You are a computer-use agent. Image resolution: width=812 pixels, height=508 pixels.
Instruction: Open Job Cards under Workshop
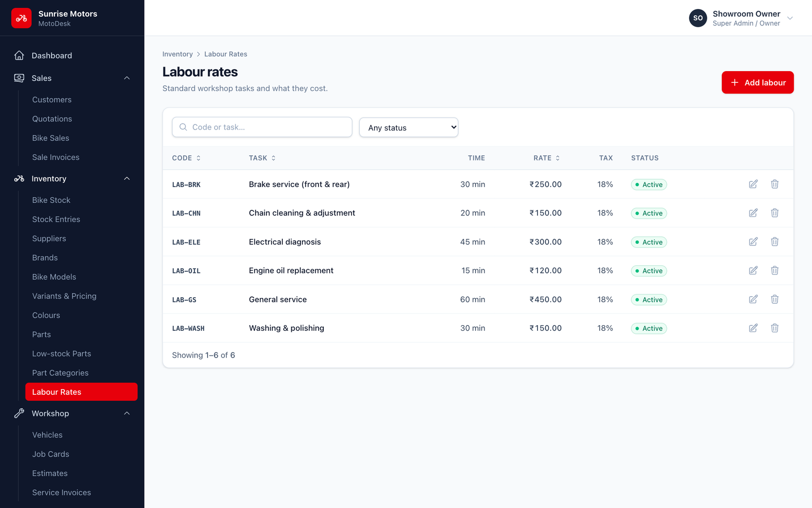tap(81, 454)
